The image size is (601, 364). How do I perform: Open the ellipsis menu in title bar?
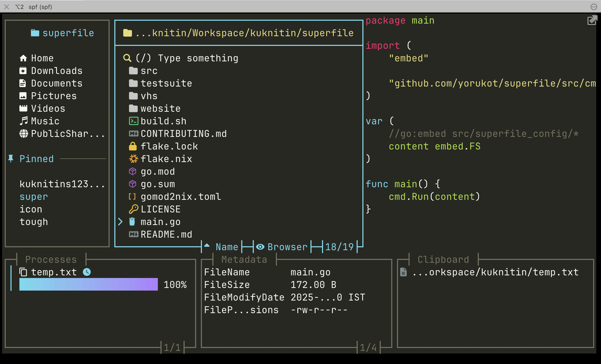click(594, 7)
